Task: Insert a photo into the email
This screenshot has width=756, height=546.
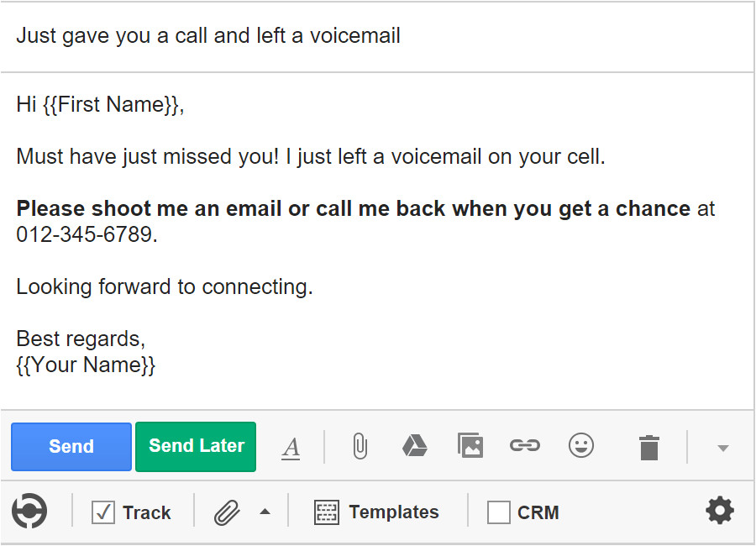Action: point(470,445)
